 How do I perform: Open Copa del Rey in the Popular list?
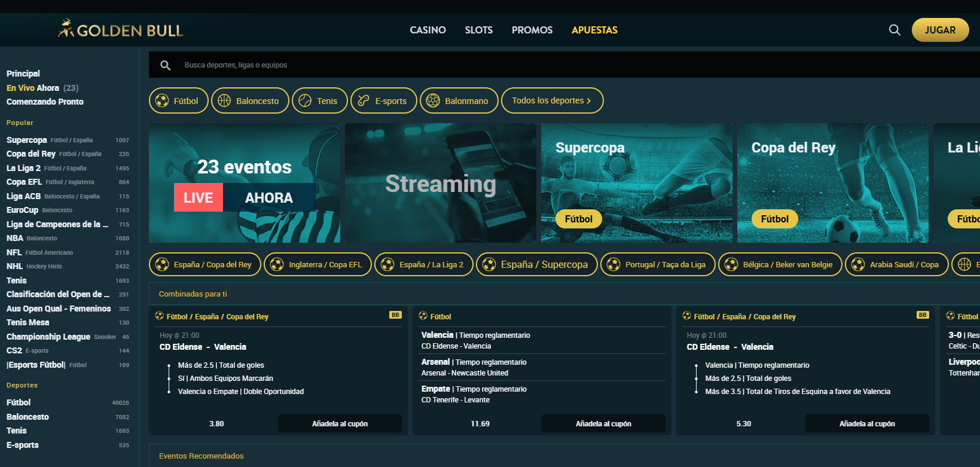click(x=68, y=154)
